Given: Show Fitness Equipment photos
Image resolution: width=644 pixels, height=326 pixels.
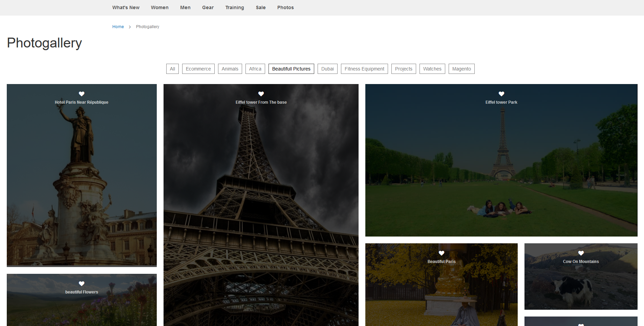Looking at the screenshot, I should pos(364,69).
